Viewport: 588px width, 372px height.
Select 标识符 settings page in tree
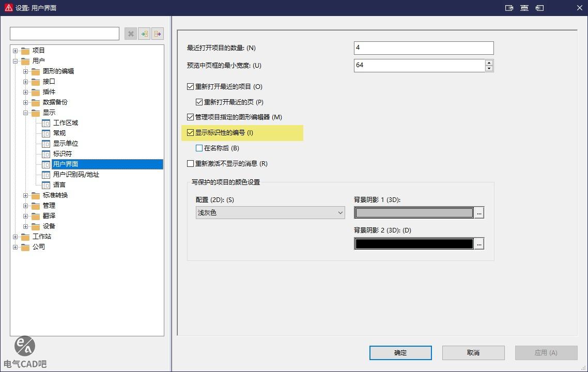tap(62, 154)
